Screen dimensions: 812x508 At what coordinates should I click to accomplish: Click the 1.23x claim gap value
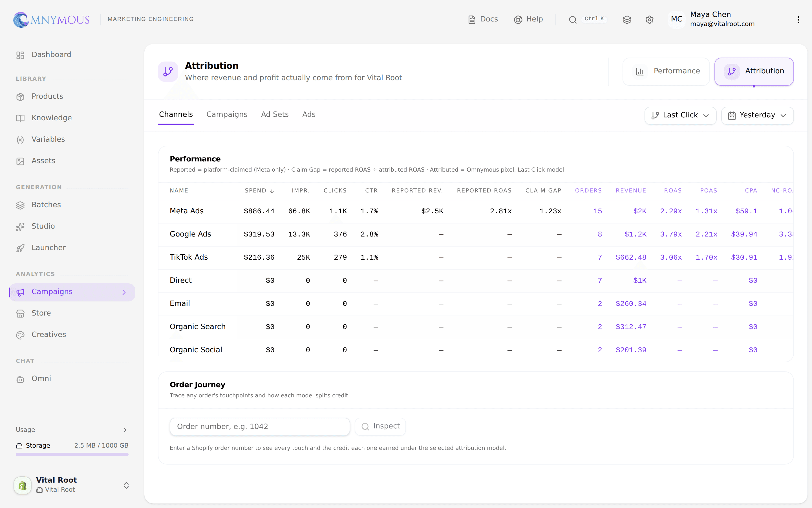(x=550, y=211)
